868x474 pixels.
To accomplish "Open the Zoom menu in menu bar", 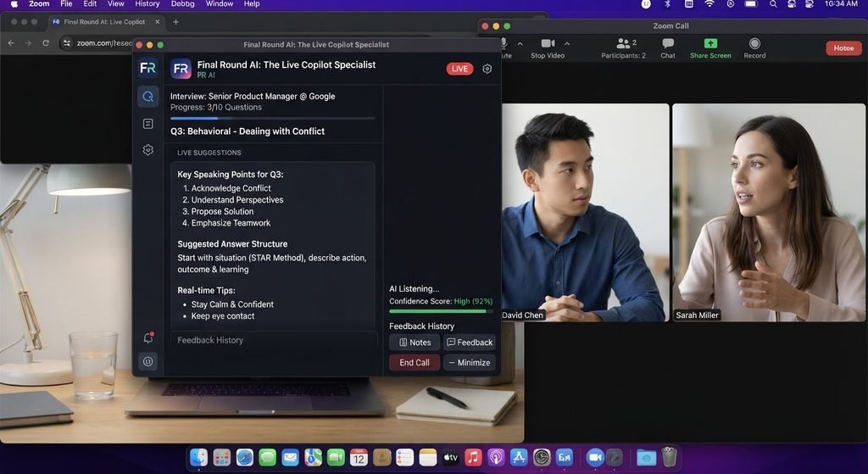I will point(39,4).
